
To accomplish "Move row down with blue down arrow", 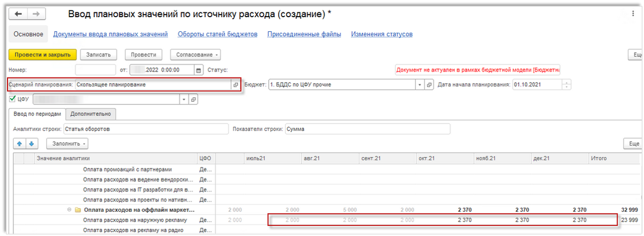I will 31,144.
